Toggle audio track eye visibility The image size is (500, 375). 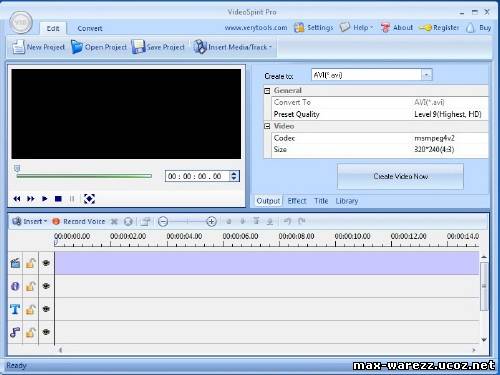pos(46,332)
